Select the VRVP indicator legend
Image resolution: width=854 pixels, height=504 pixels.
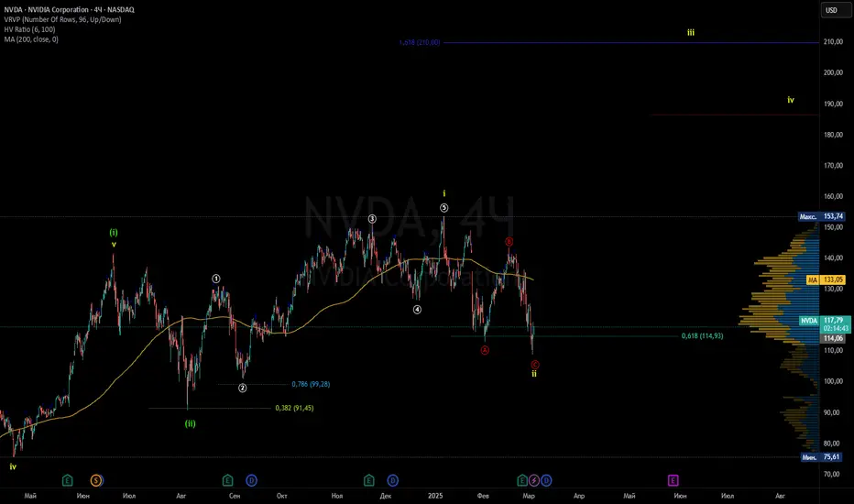click(62, 19)
